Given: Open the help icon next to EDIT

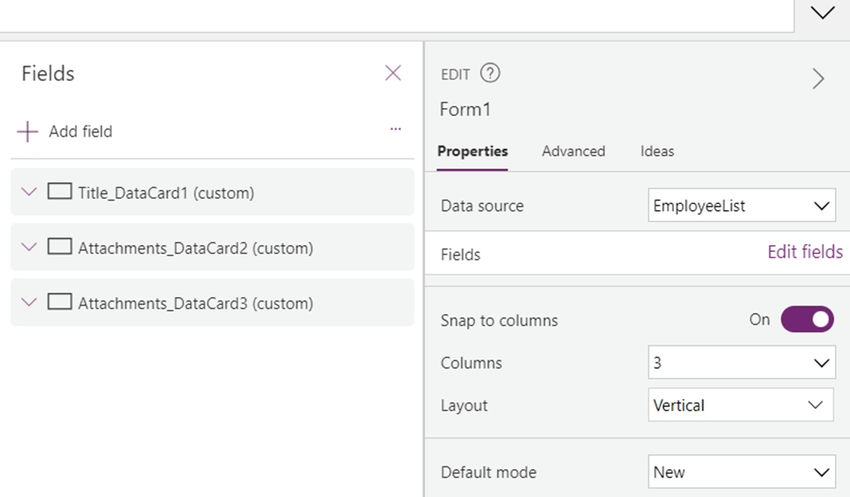Looking at the screenshot, I should pos(490,73).
